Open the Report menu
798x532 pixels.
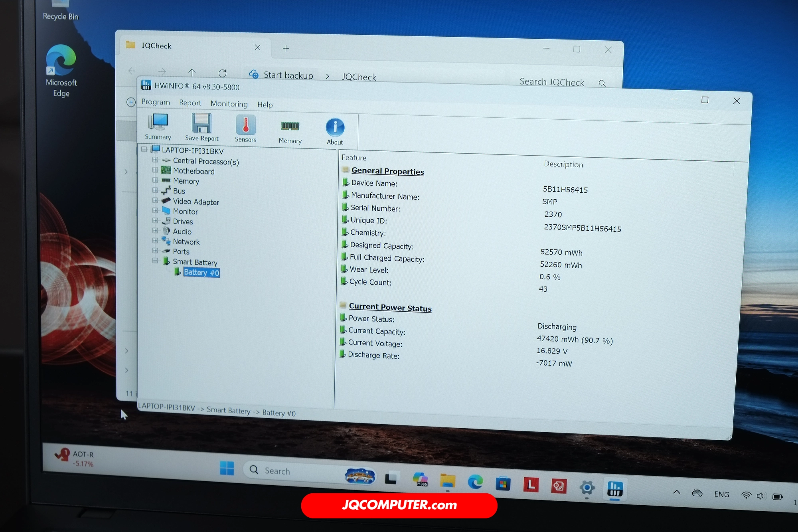click(x=190, y=103)
